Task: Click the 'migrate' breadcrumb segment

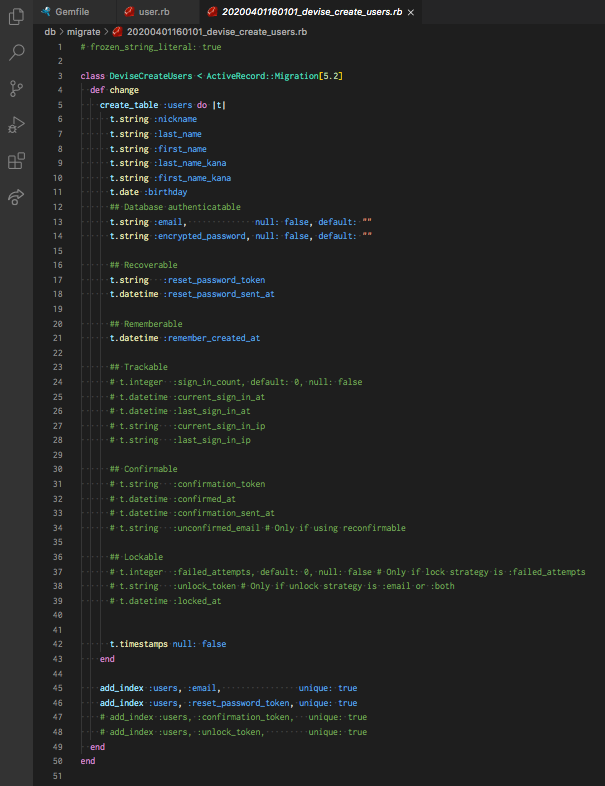Action: [84, 32]
